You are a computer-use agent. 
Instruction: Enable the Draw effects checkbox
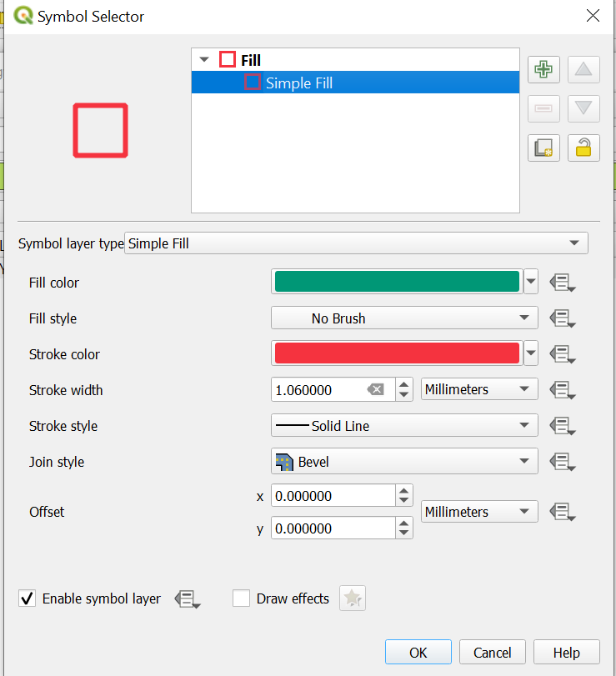242,598
